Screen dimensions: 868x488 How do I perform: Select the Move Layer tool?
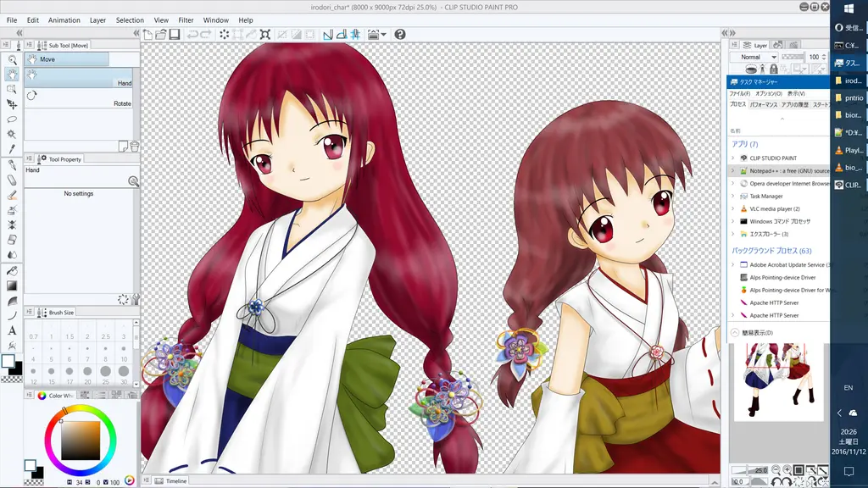(12, 104)
